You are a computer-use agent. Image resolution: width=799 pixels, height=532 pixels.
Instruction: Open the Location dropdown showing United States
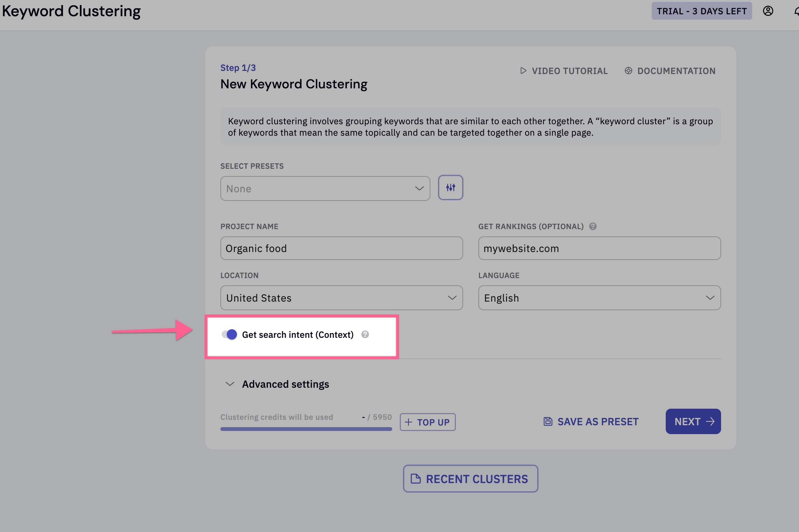click(341, 297)
